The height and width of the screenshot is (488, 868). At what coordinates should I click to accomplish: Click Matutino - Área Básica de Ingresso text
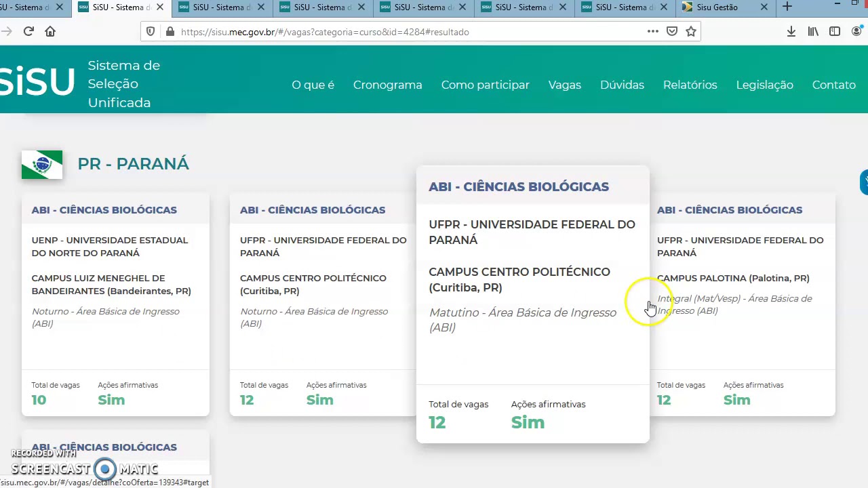point(523,320)
